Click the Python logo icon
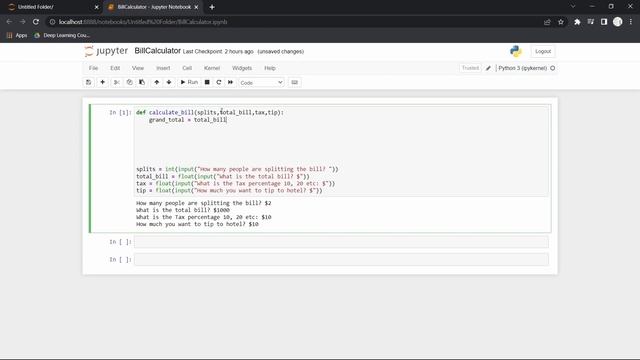Image resolution: width=640 pixels, height=360 pixels. coord(516,51)
